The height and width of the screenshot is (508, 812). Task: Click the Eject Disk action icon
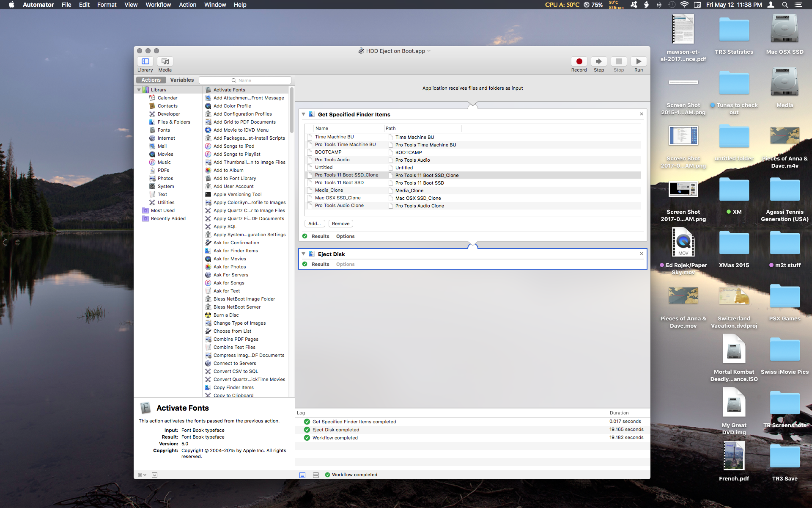pos(312,254)
